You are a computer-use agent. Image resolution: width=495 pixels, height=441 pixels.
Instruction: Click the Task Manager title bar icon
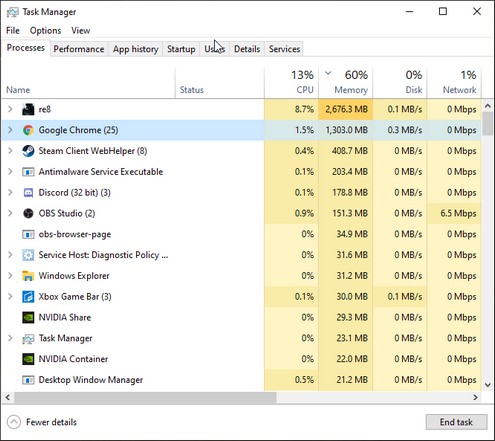[x=13, y=12]
